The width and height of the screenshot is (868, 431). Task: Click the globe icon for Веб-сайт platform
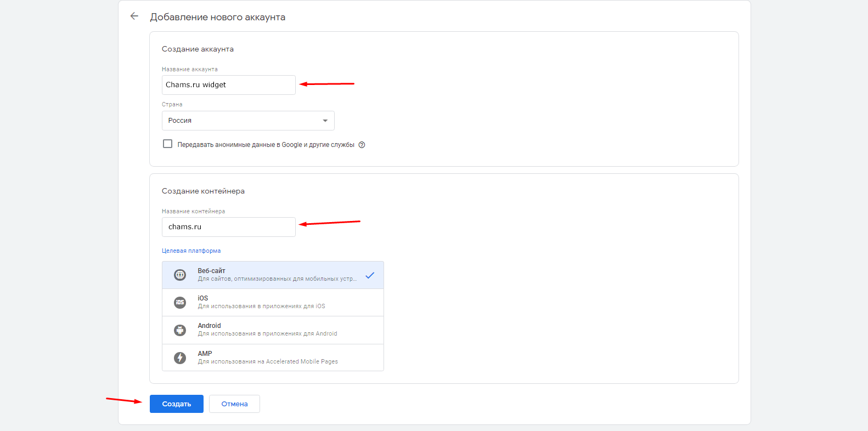pos(180,275)
